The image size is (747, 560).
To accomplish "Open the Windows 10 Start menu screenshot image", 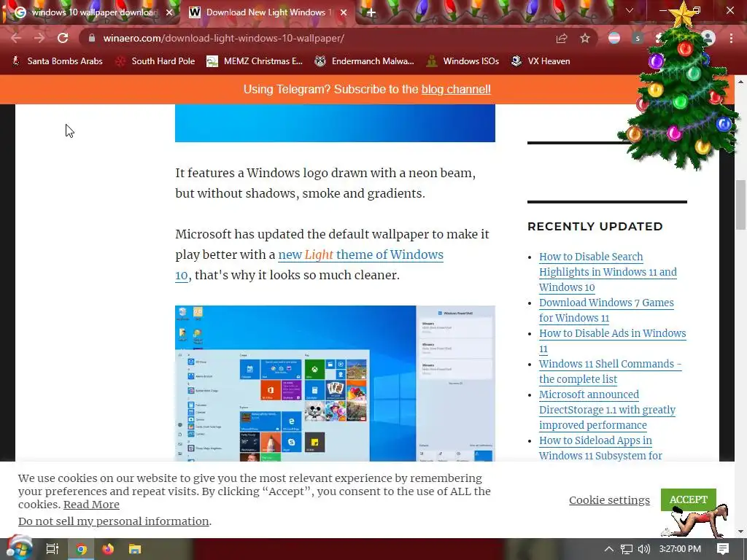I will [x=335, y=384].
